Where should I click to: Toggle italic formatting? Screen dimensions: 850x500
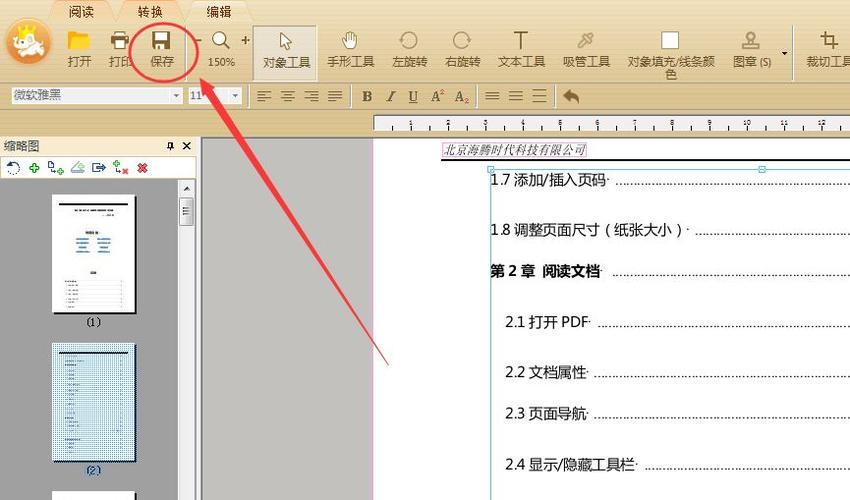point(390,97)
